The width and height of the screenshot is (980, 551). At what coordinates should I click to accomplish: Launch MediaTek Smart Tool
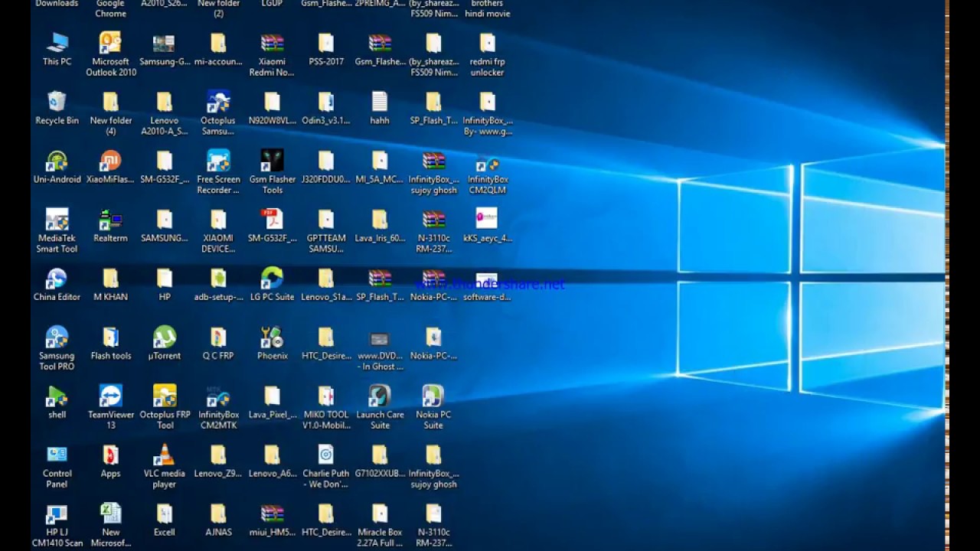(57, 230)
